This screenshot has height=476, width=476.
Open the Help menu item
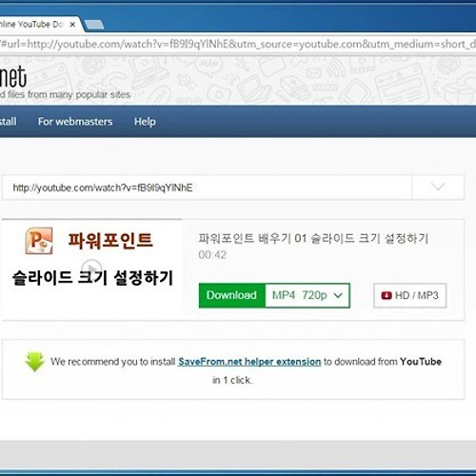[x=145, y=122]
